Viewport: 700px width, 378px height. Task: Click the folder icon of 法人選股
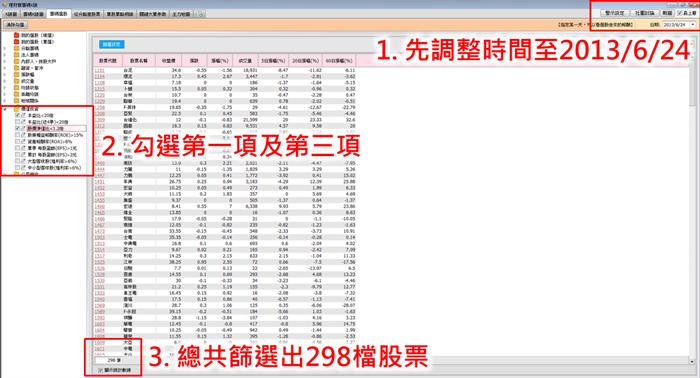[17, 55]
